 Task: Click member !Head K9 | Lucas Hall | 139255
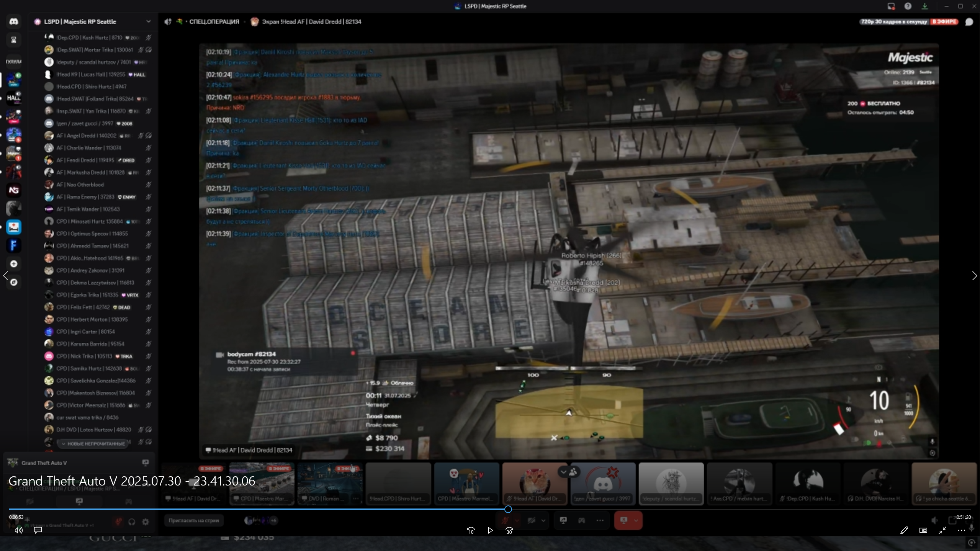98,74
